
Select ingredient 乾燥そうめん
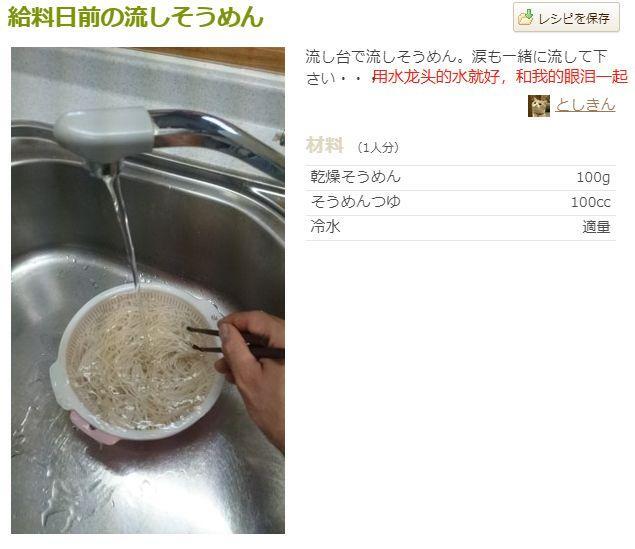tap(355, 177)
